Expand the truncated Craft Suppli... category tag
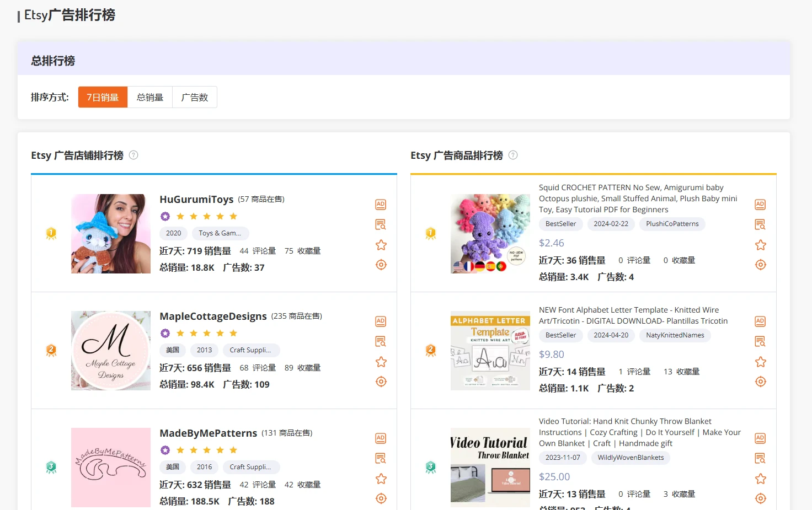 (x=252, y=350)
